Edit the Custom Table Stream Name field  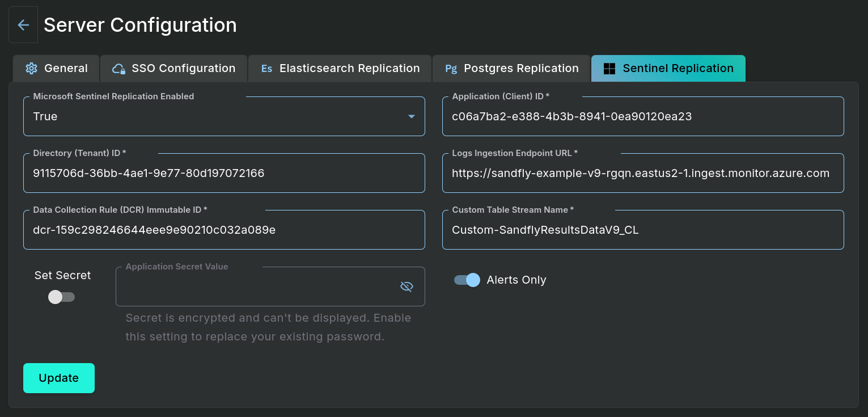[x=643, y=230]
